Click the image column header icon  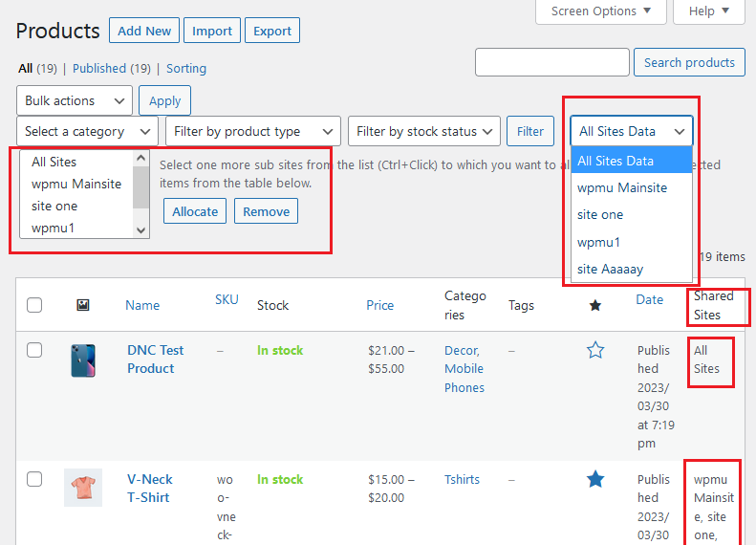pos(83,305)
